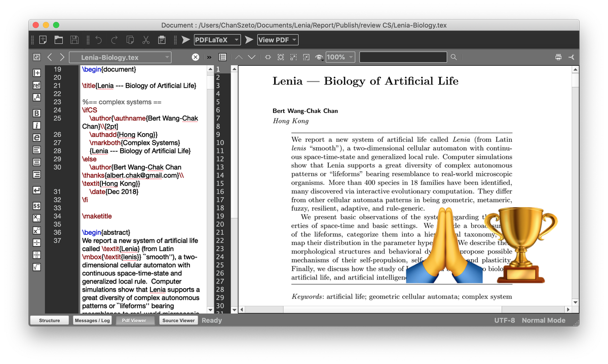
Task: Apply bold with the B icon
Action: click(x=36, y=113)
